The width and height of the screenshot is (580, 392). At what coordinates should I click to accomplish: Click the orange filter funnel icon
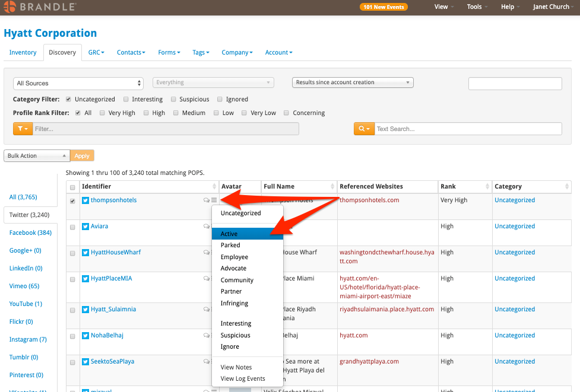click(23, 129)
